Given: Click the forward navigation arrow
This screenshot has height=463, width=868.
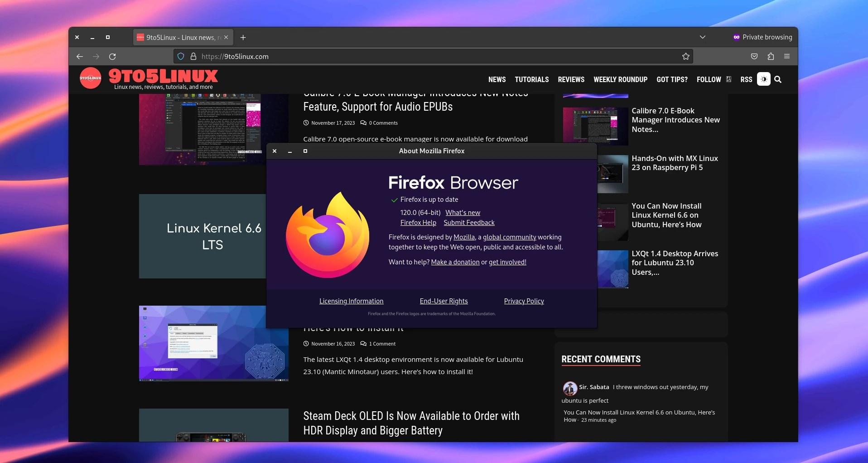Looking at the screenshot, I should [96, 57].
